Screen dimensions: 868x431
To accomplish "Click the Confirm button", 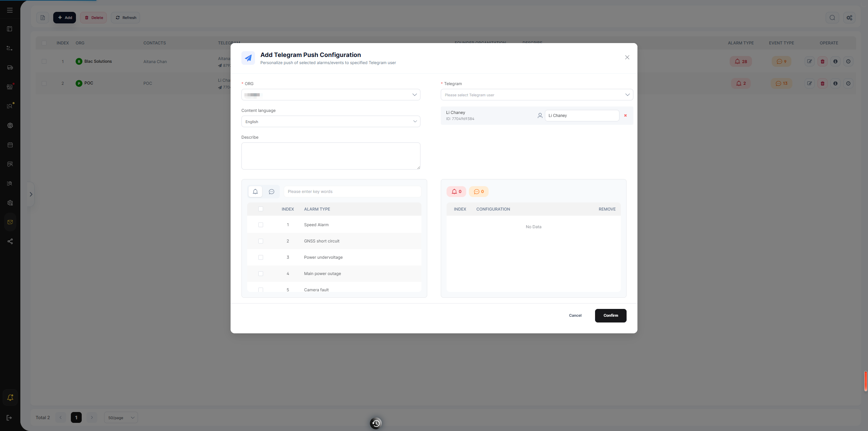I will click(x=611, y=315).
